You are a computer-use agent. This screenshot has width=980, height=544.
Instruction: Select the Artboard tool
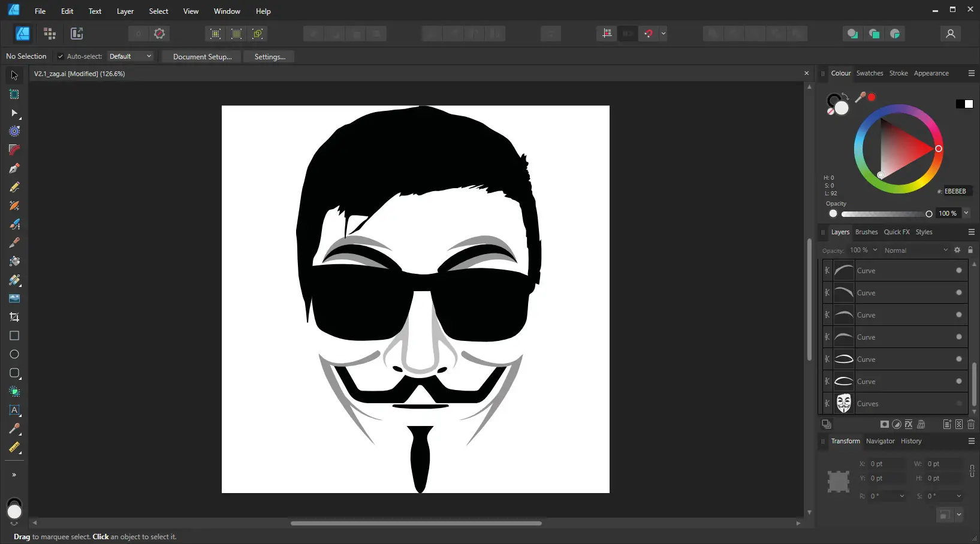point(14,94)
